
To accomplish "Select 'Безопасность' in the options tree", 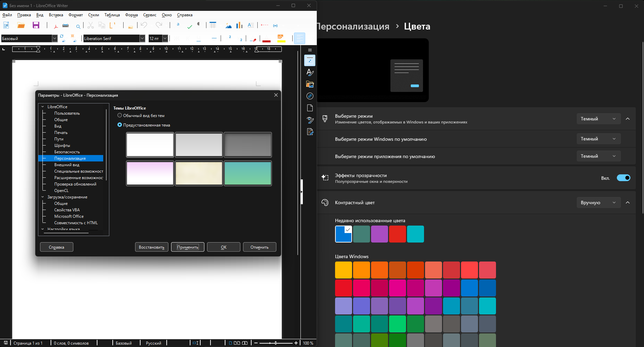I will coord(67,152).
